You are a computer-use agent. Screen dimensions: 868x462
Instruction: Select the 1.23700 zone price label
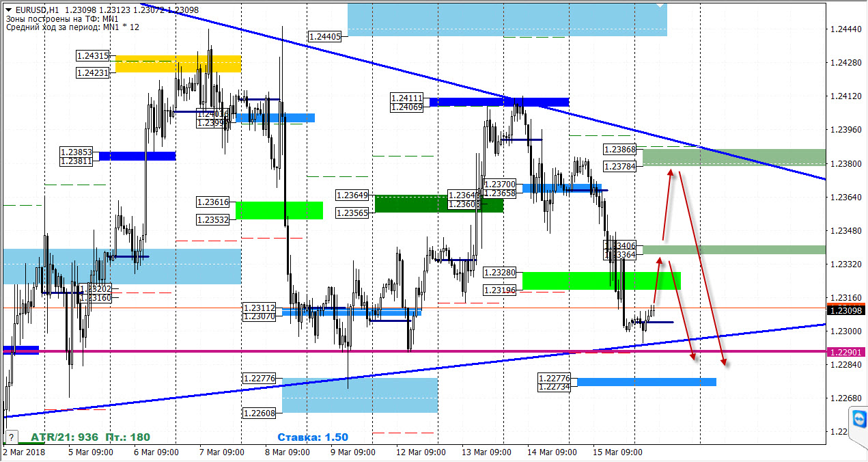tap(500, 185)
